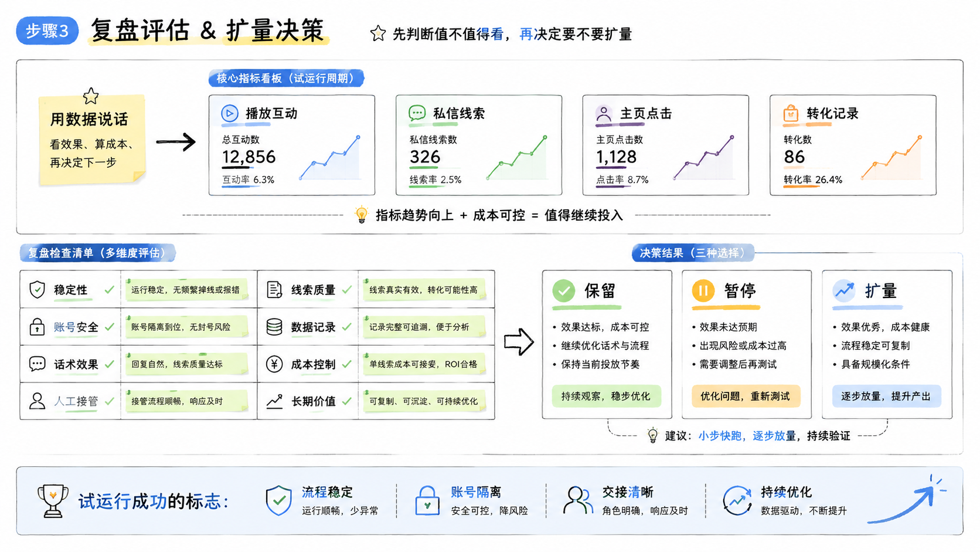
Task: Click the 转化率 26.4% text
Action: click(x=813, y=180)
